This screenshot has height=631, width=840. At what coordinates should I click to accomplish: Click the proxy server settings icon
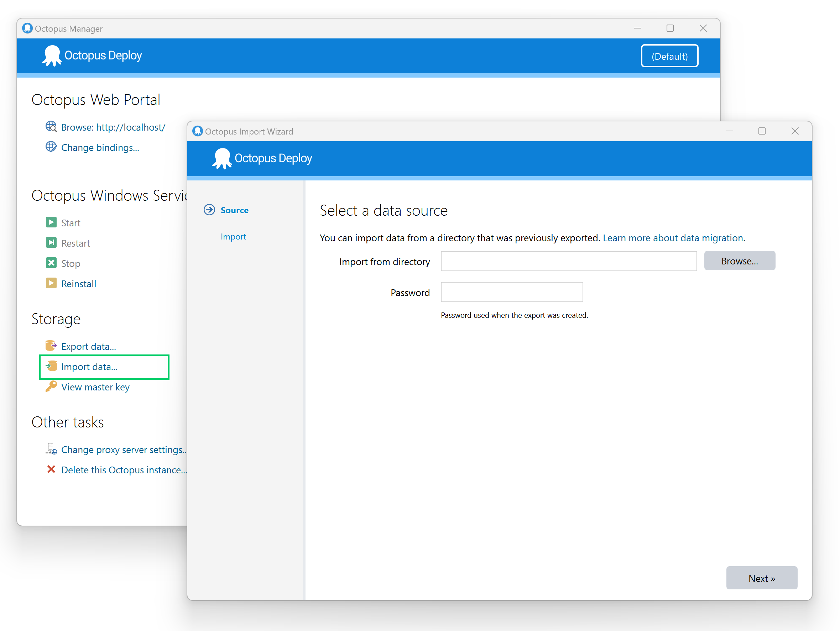(51, 449)
